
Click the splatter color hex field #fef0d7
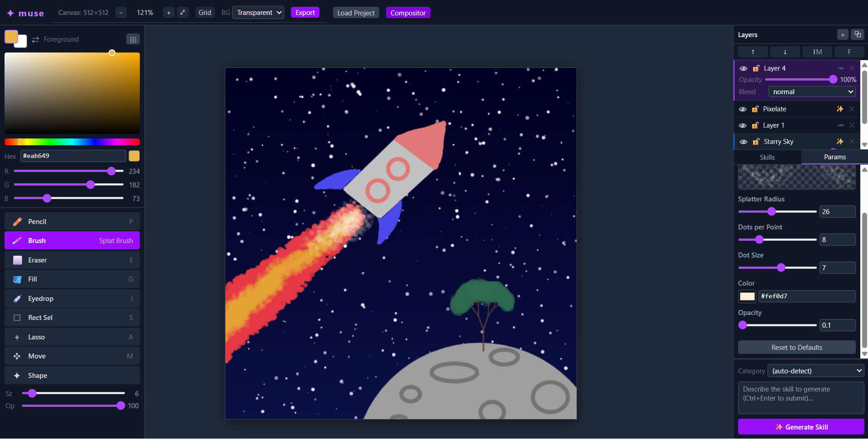pos(807,296)
